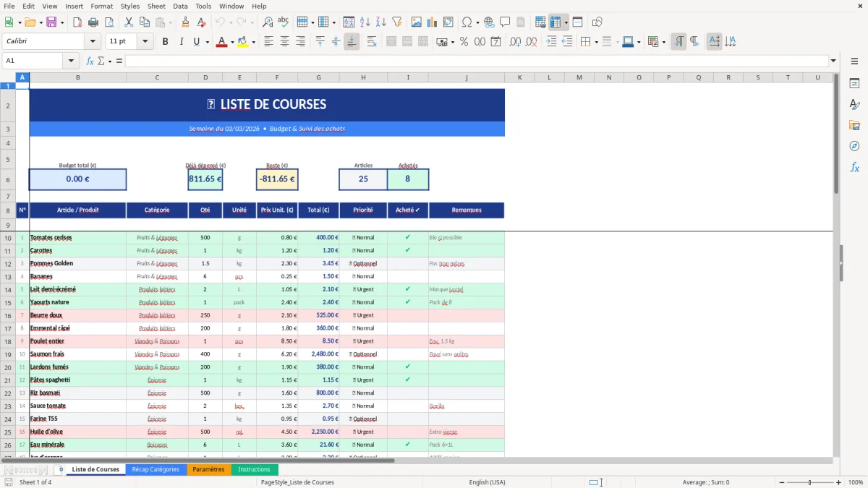Viewport: 868px width, 488px height.
Task: Enable AutoFilter from the toolbar
Action: tap(396, 22)
